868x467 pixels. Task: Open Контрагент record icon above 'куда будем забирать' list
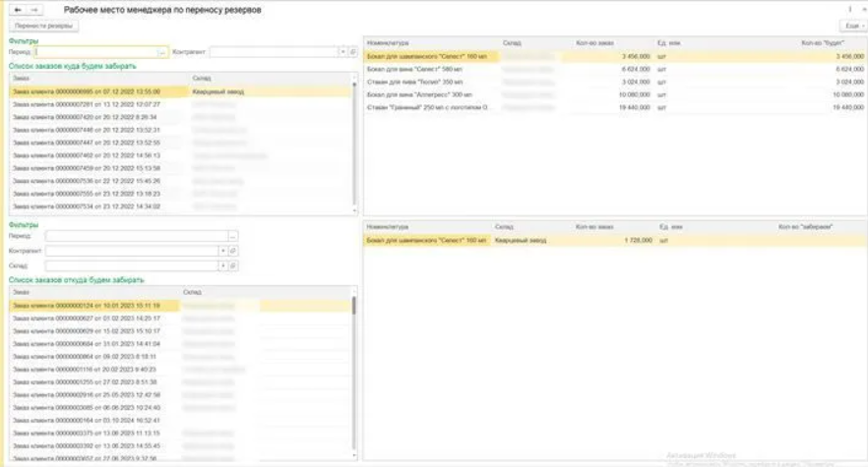352,52
